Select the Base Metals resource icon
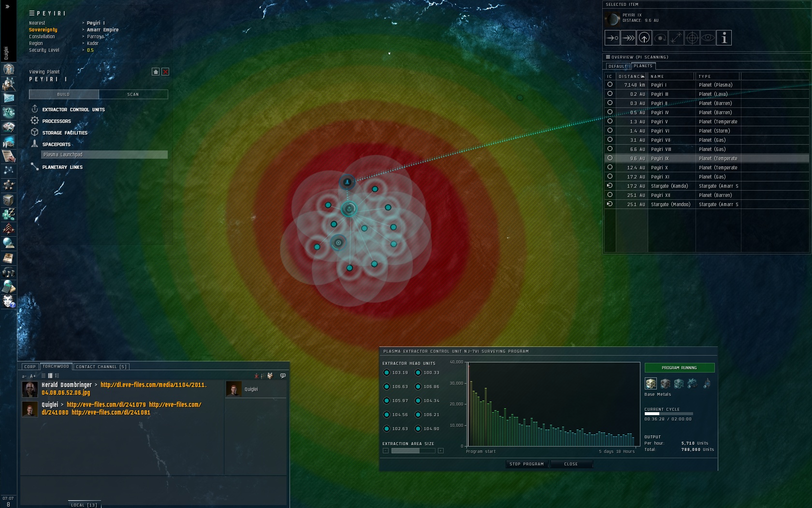The width and height of the screenshot is (812, 508). 651,384
